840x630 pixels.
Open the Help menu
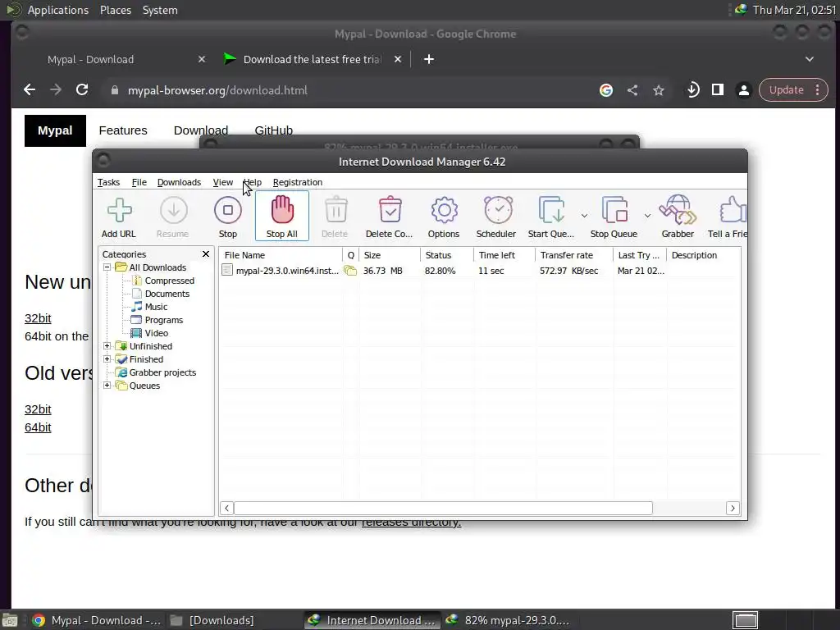253,182
